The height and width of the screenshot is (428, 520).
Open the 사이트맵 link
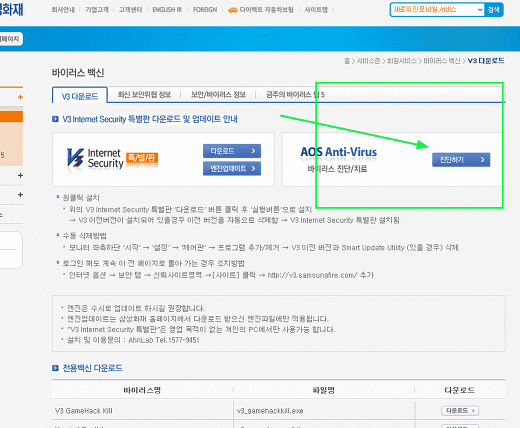[x=316, y=10]
